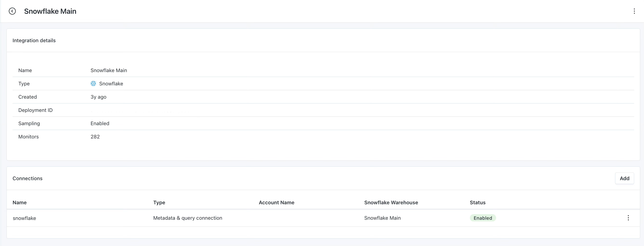This screenshot has height=246, width=644.
Task: Open the page options kebab menu
Action: coord(634,11)
